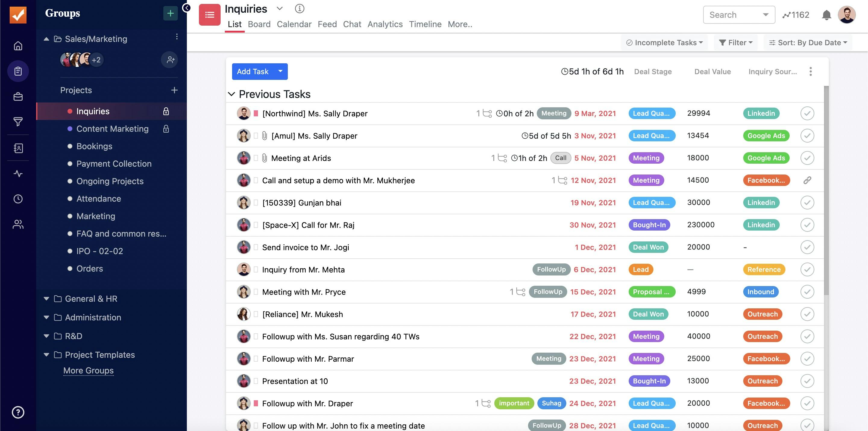Screen dimensions: 868x431
Task: Mark Send invoice to Mr. Jogi complete
Action: pyautogui.click(x=807, y=247)
